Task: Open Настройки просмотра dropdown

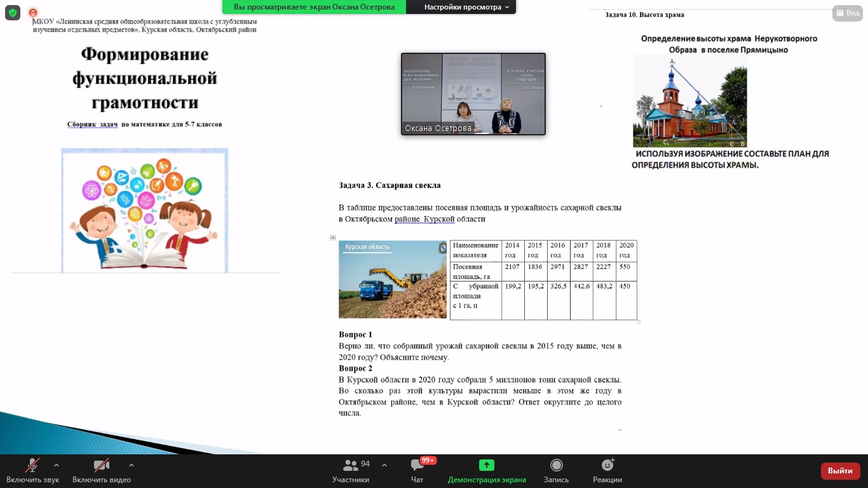Action: click(x=467, y=7)
